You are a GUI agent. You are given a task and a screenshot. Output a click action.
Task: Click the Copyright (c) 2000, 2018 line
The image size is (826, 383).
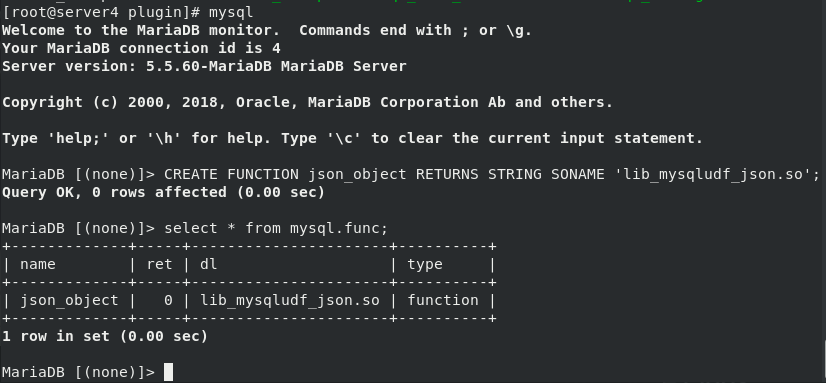click(x=308, y=102)
